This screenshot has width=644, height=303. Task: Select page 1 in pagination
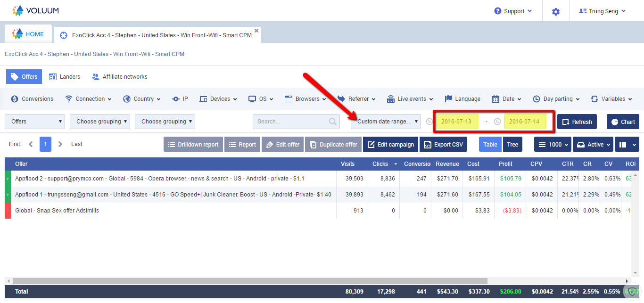click(x=45, y=144)
